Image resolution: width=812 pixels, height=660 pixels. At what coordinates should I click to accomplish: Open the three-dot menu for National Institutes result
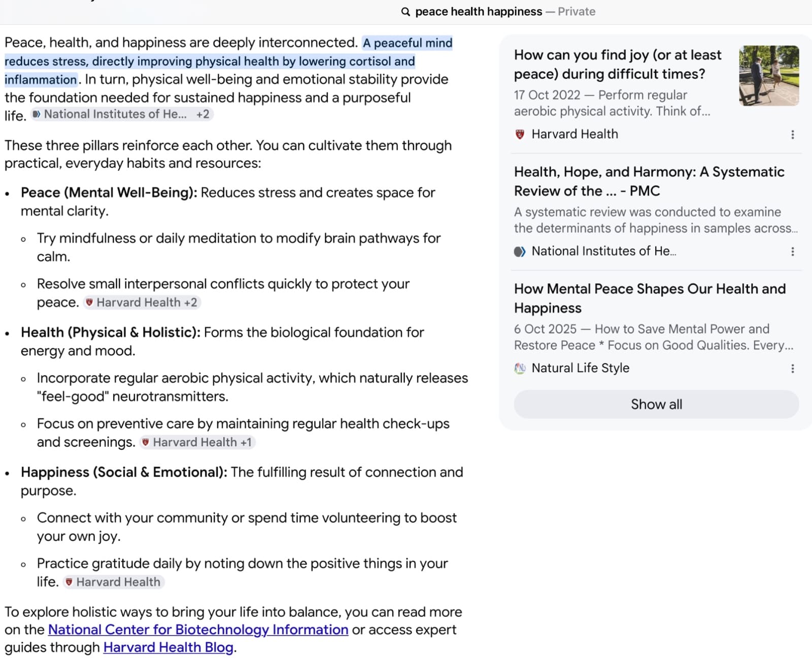(x=792, y=251)
